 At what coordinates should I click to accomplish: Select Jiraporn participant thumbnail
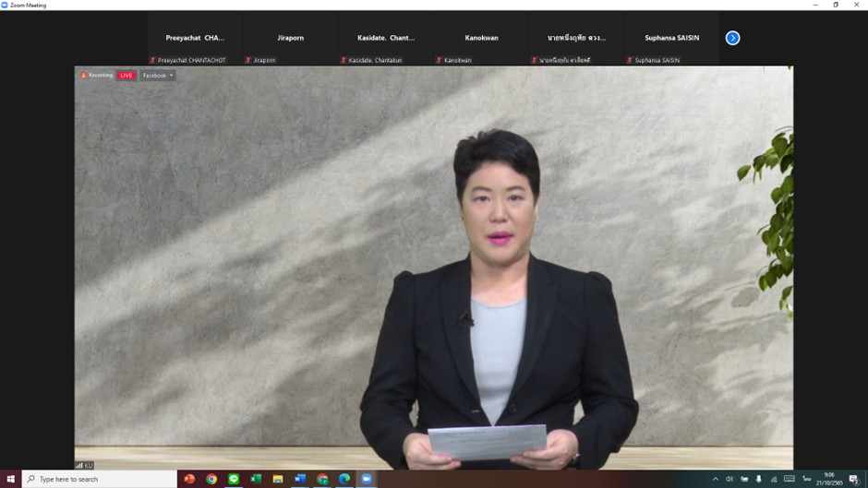291,38
